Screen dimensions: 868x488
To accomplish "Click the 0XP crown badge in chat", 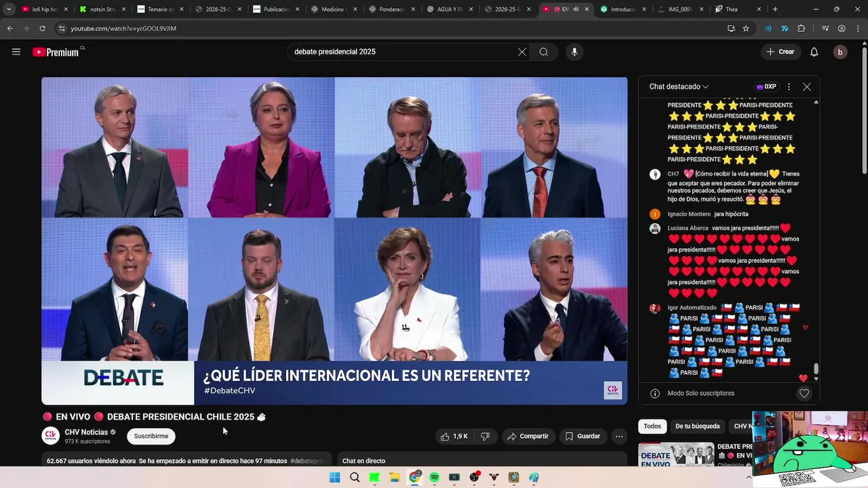I will (x=766, y=87).
